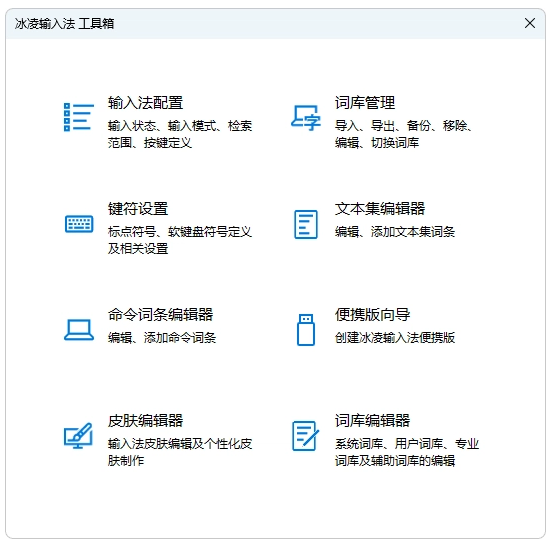Click the 键符设置 keyboard icon
The image size is (556, 544).
[x=79, y=224]
